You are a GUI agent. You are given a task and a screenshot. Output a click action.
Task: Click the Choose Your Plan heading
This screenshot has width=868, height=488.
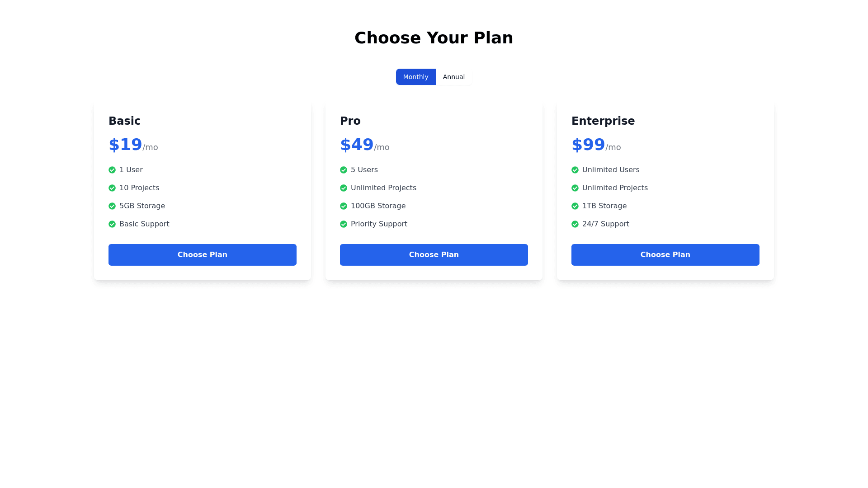coord(434,38)
